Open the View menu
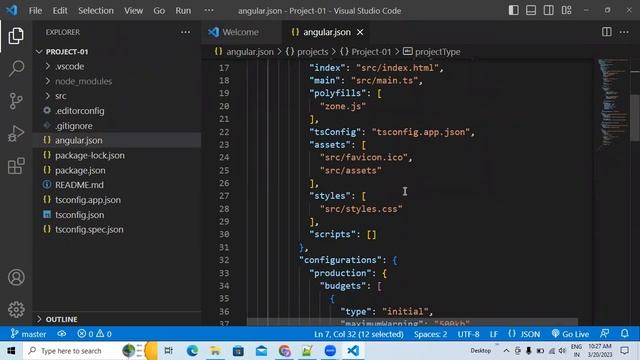 pos(133,11)
